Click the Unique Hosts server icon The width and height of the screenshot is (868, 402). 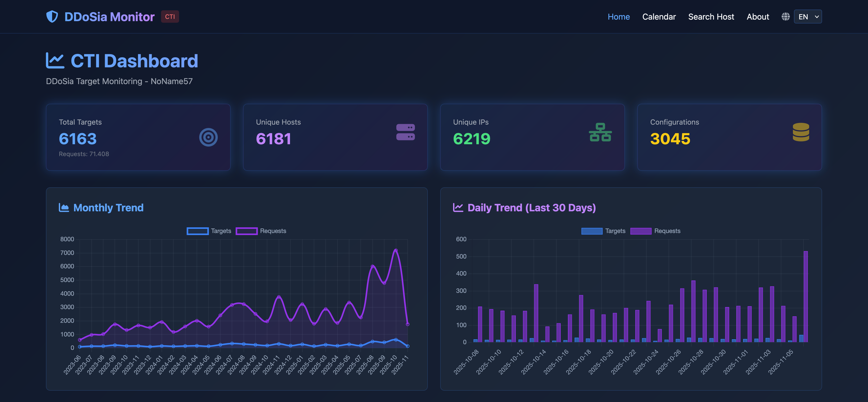405,132
